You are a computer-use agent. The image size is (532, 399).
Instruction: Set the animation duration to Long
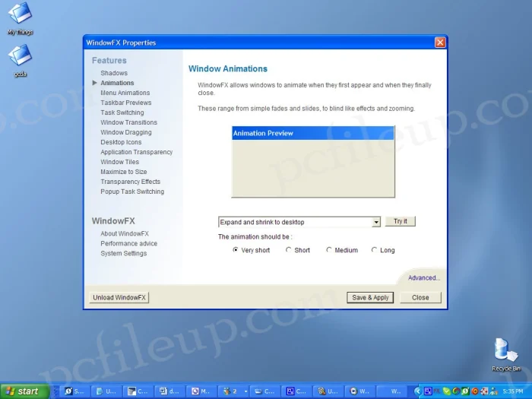click(374, 250)
